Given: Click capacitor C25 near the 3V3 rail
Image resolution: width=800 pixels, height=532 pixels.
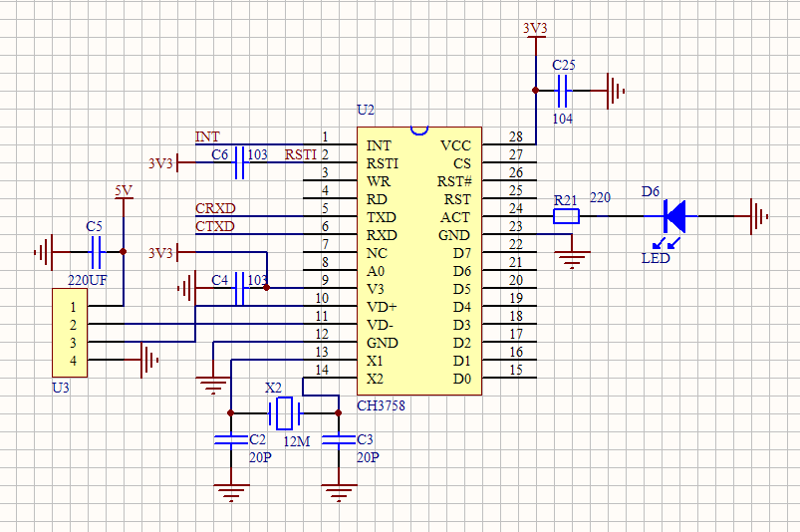Looking at the screenshot, I should pyautogui.click(x=564, y=92).
